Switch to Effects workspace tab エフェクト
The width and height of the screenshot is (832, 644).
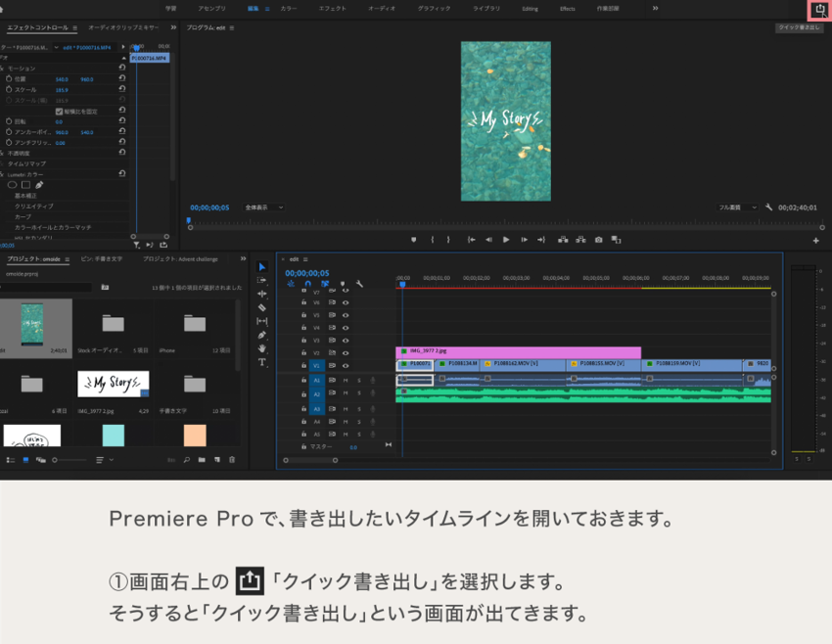[332, 9]
